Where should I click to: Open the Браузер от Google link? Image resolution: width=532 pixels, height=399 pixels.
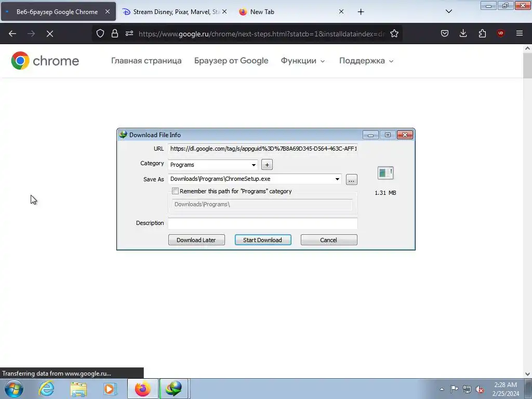(x=231, y=61)
